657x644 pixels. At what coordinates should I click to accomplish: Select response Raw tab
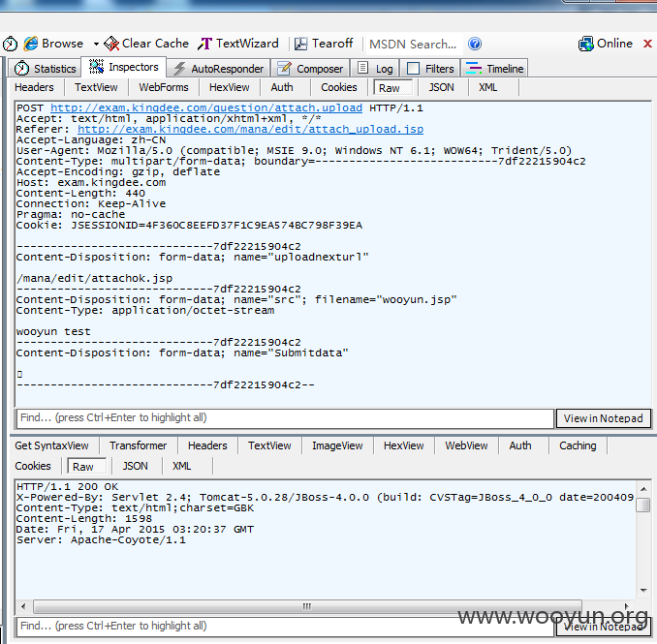[86, 466]
